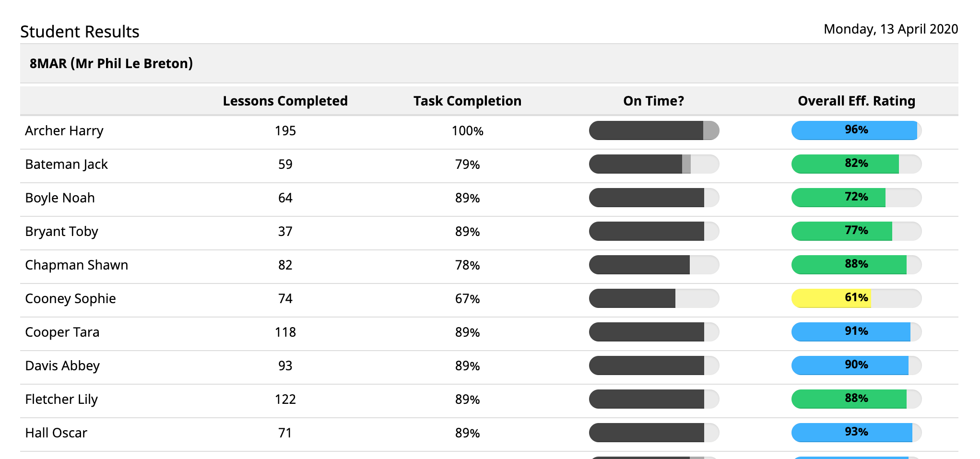
Task: Open Cooney Sophie's student record
Action: [71, 299]
